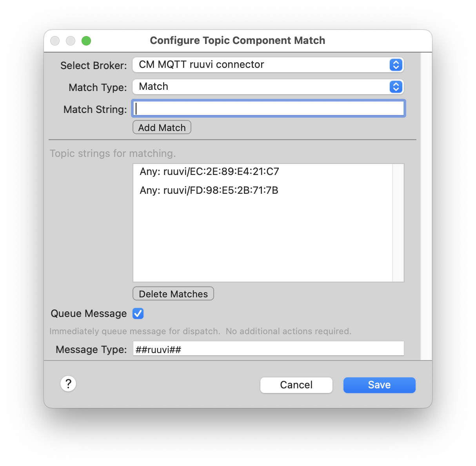Image resolution: width=476 pixels, height=466 pixels.
Task: Open the Match Type dropdown
Action: click(x=268, y=87)
